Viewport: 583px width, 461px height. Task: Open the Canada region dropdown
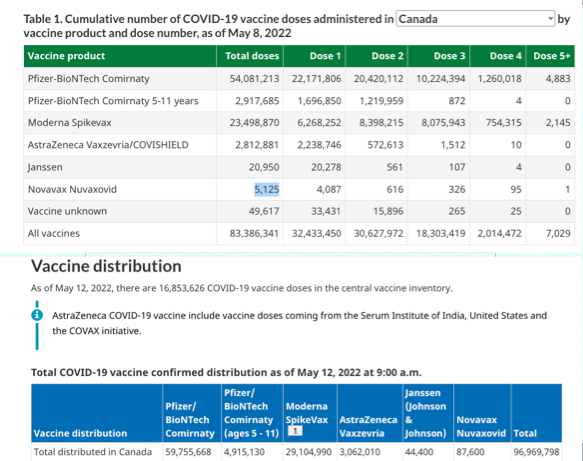tap(476, 19)
